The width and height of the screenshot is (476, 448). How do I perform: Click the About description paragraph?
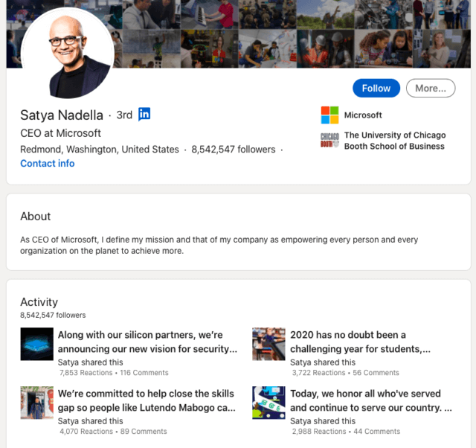[219, 245]
